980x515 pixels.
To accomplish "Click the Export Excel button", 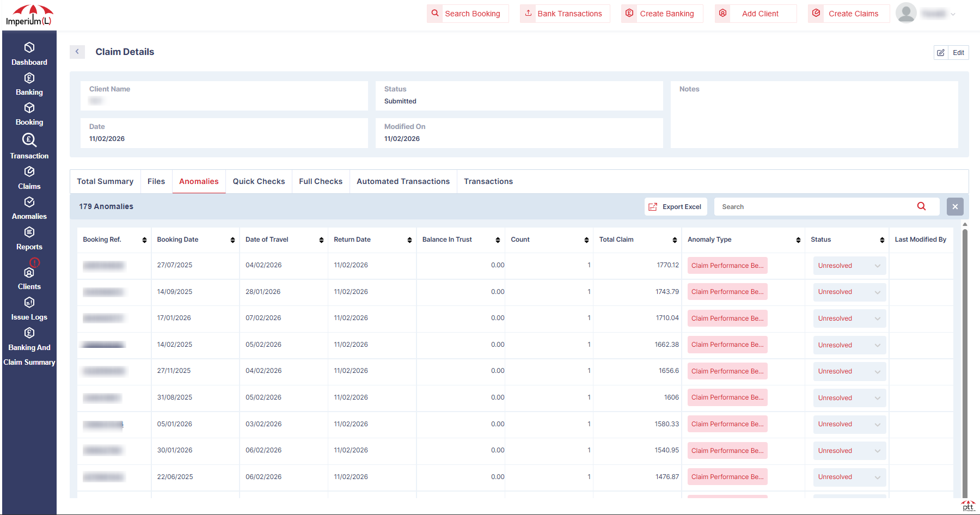I will click(676, 206).
